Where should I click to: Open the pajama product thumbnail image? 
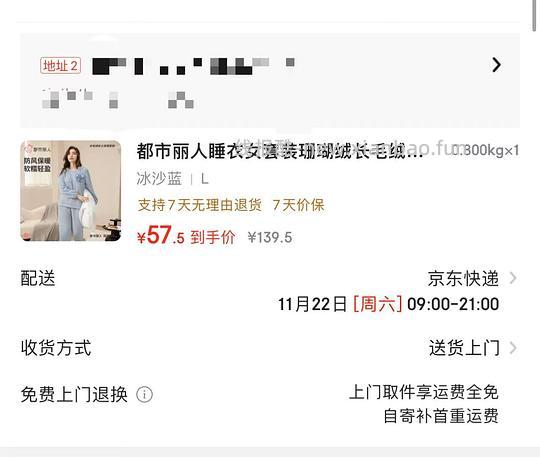[x=71, y=190]
